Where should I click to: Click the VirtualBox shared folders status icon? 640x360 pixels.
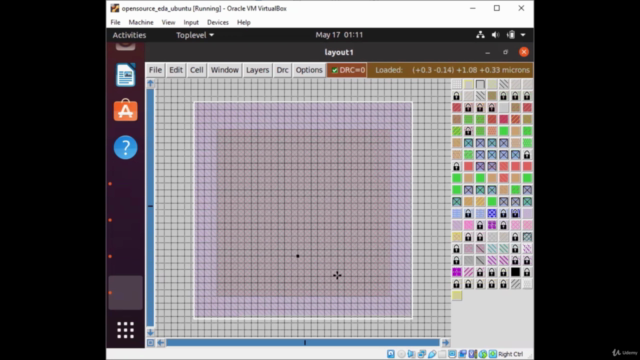click(442, 354)
